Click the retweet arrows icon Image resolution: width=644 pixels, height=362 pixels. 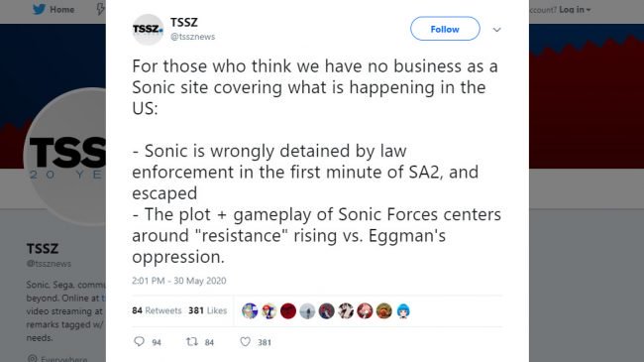point(192,341)
